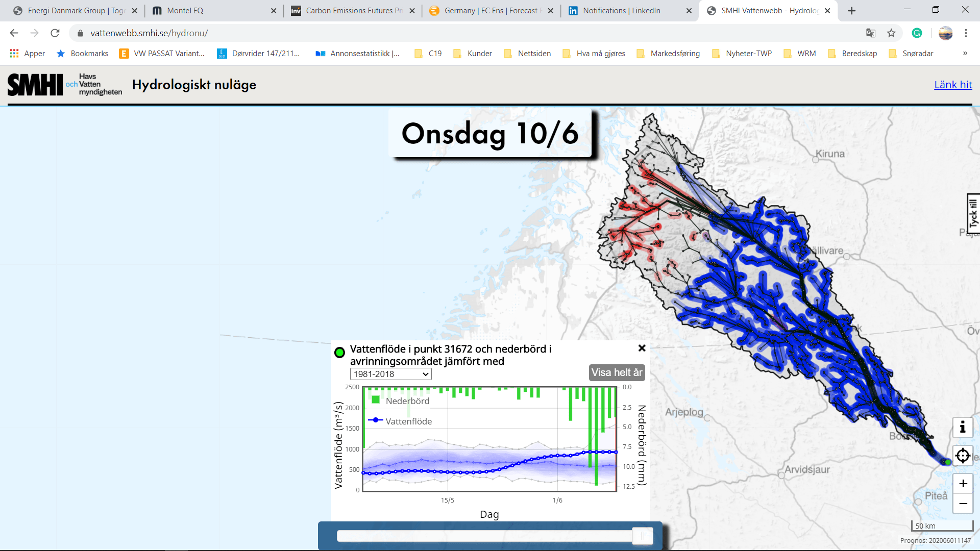Bookmark page with the star icon
The width and height of the screenshot is (980, 551).
coord(891,33)
